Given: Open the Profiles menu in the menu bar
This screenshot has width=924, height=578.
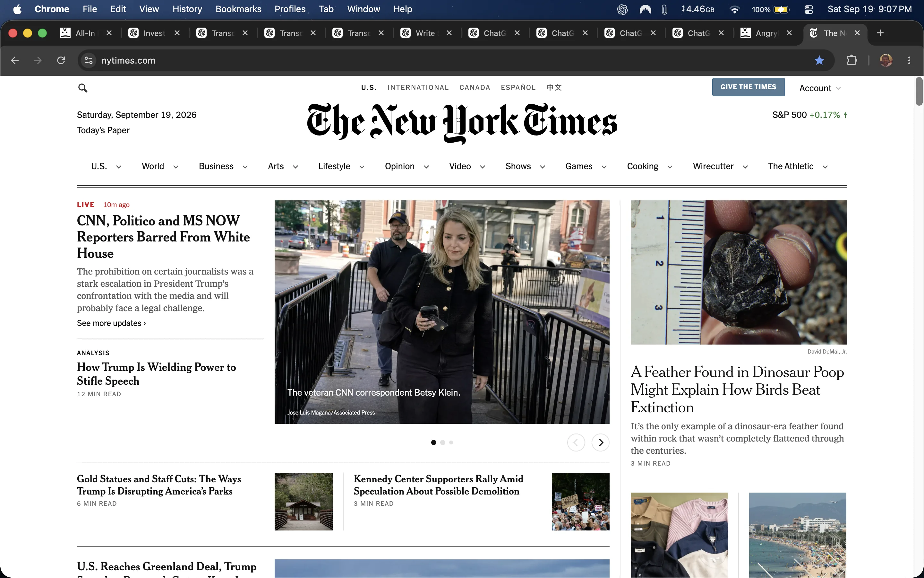Looking at the screenshot, I should [290, 9].
